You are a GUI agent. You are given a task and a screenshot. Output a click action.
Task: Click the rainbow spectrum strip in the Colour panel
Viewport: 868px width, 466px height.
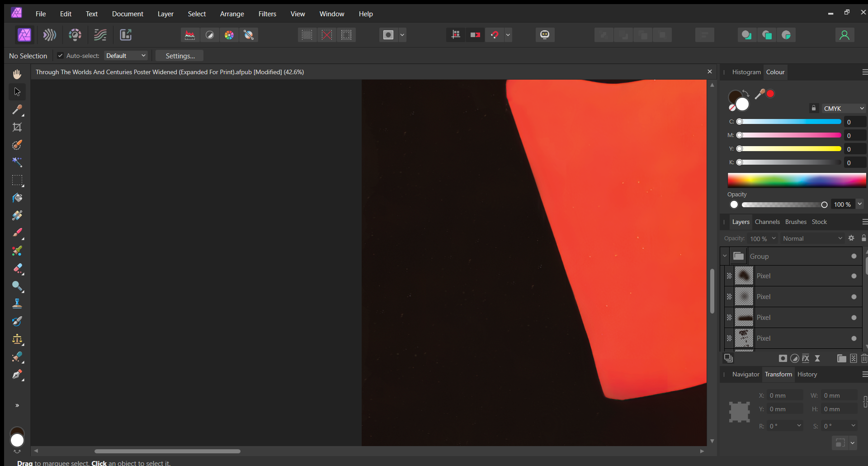coord(796,180)
